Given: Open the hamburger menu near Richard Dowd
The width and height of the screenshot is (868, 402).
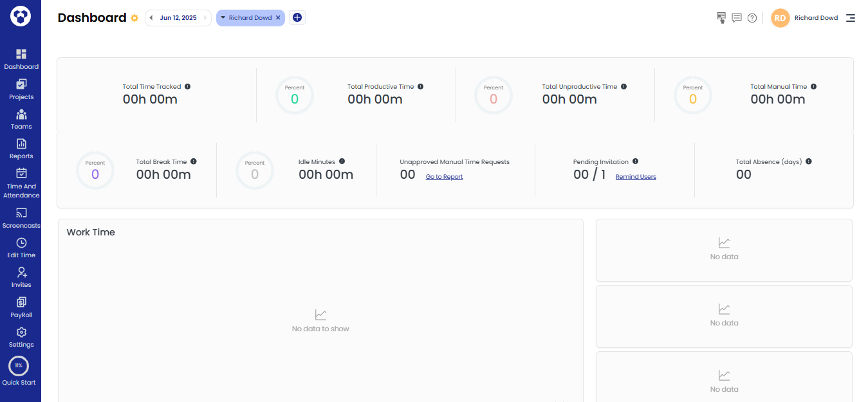Looking at the screenshot, I should point(851,18).
